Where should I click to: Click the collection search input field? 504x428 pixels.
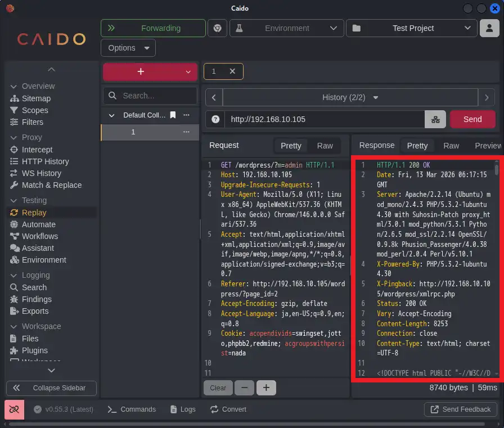click(150, 96)
